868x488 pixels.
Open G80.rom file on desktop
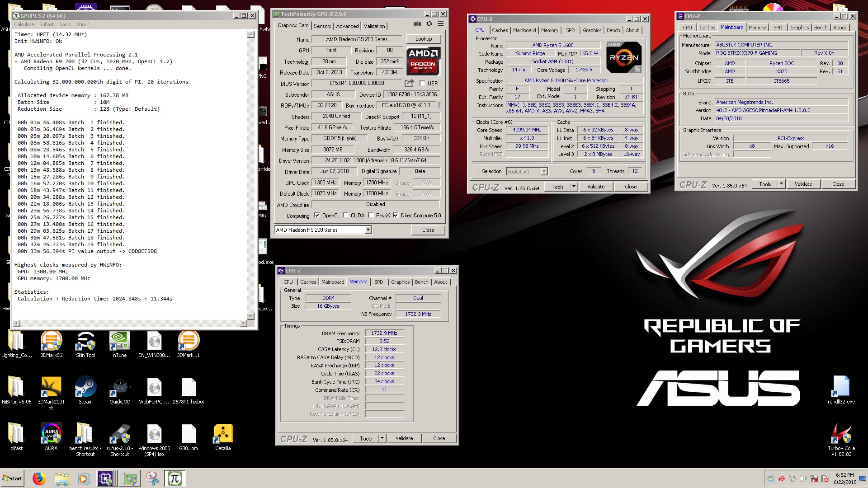189,437
